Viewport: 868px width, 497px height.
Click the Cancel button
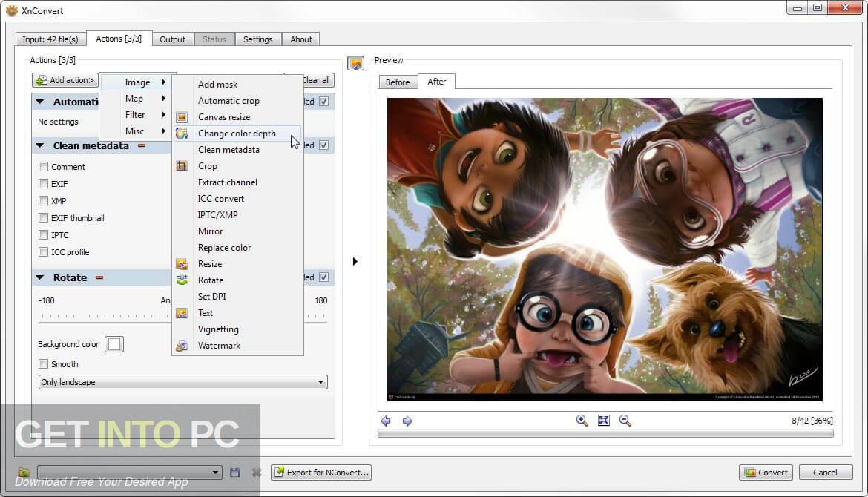point(825,472)
